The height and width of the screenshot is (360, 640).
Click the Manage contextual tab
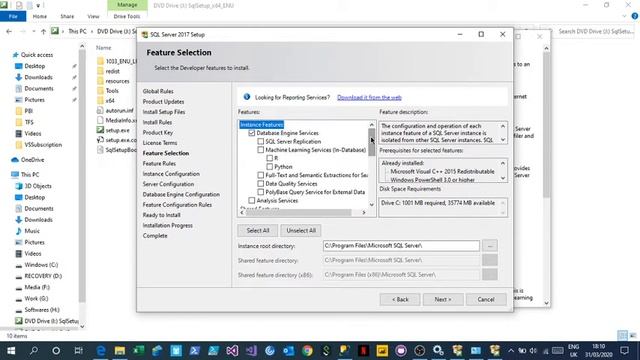click(x=127, y=5)
